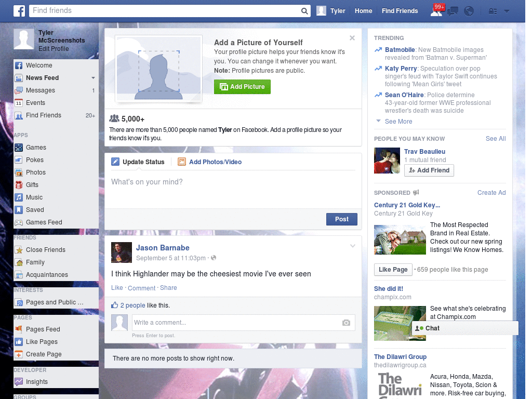Viewport: 532px width, 399px height.
Task: Open Jason Barnabe post options chevron
Action: click(353, 246)
